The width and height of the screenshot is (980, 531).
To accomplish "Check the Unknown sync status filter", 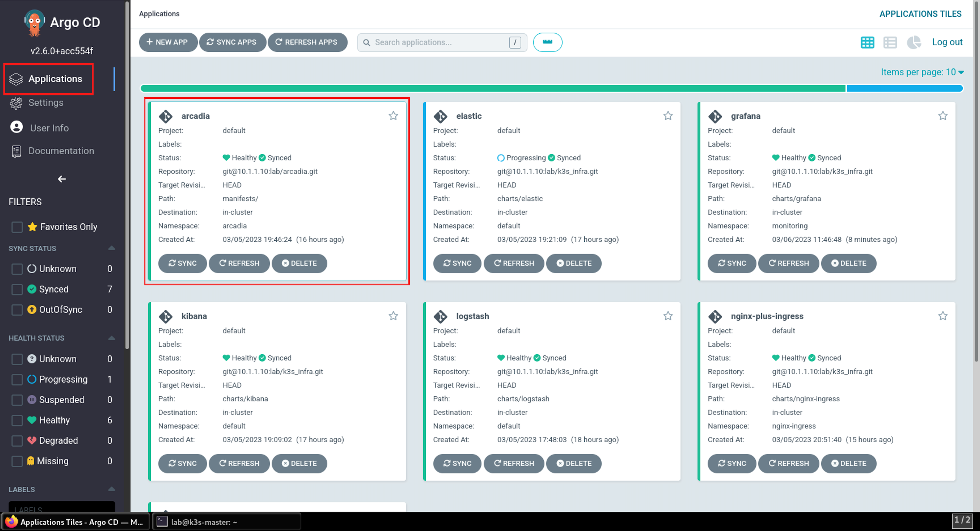I will 17,269.
